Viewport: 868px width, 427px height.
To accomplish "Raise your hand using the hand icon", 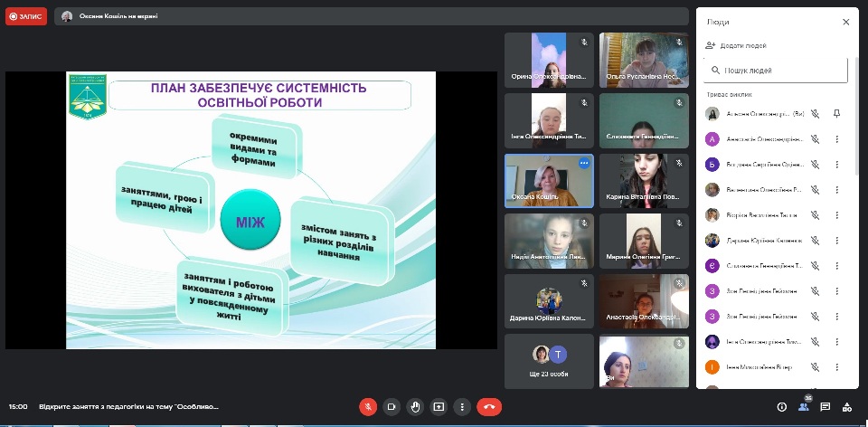I will 415,406.
